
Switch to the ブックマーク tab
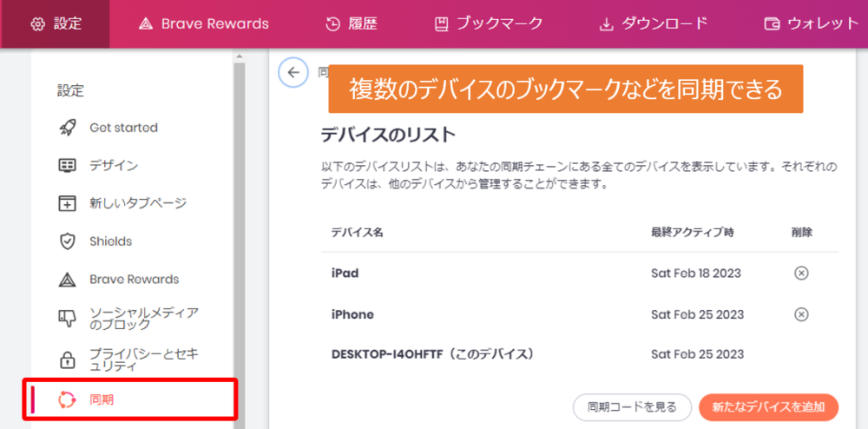488,23
